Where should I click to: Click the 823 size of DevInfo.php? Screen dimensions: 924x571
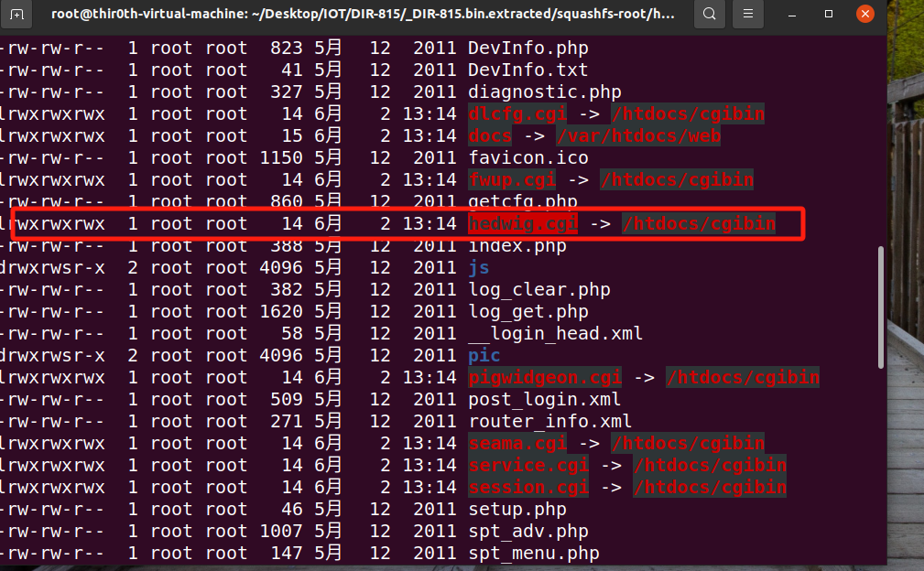pyautogui.click(x=287, y=48)
